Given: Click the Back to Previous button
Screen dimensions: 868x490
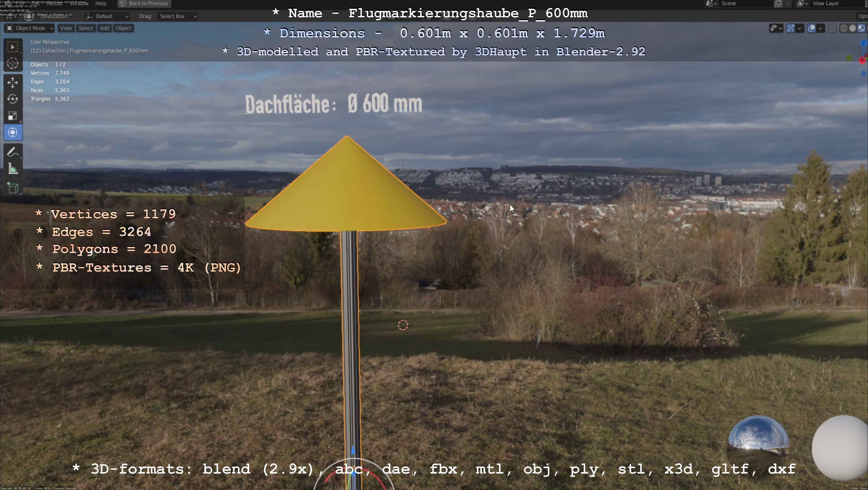Looking at the screenshot, I should coord(144,3).
